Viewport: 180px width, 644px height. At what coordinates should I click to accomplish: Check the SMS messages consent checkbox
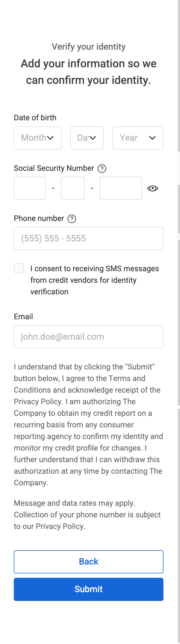pyautogui.click(x=19, y=268)
